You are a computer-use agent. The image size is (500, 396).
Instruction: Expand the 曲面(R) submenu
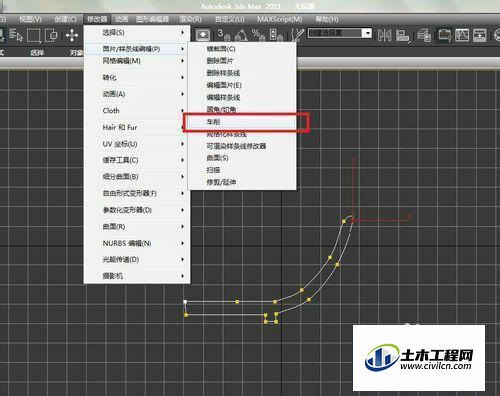pyautogui.click(x=137, y=227)
